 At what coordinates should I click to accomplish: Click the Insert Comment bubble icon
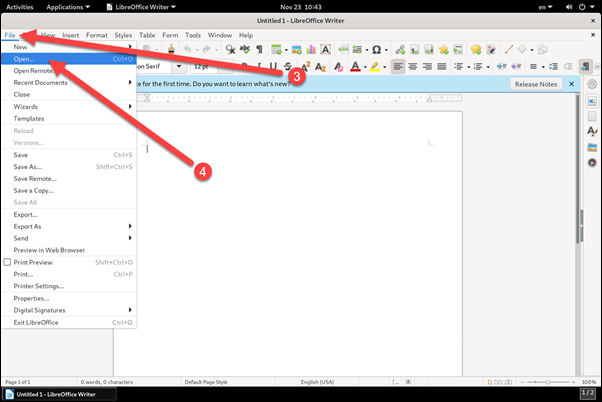(476, 49)
